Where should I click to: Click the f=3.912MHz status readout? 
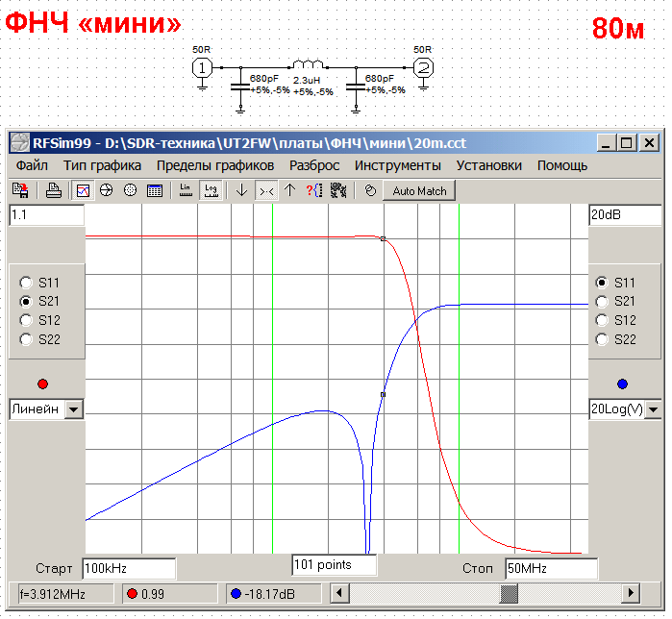click(65, 594)
